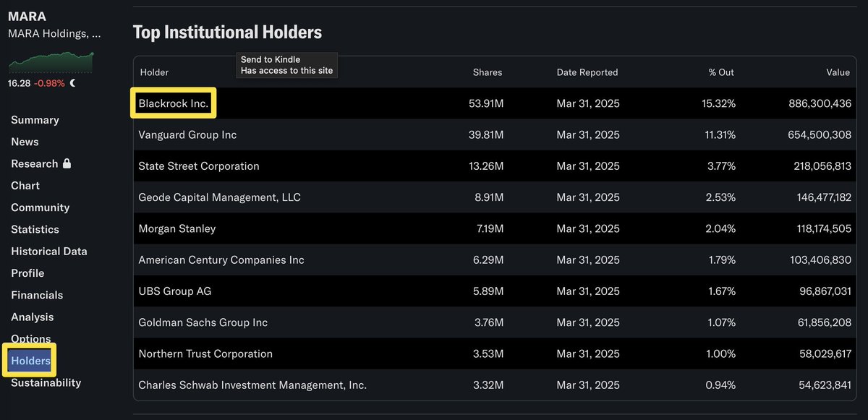This screenshot has height=420, width=868.
Task: Click the UBS Group AG holder
Action: [x=175, y=291]
